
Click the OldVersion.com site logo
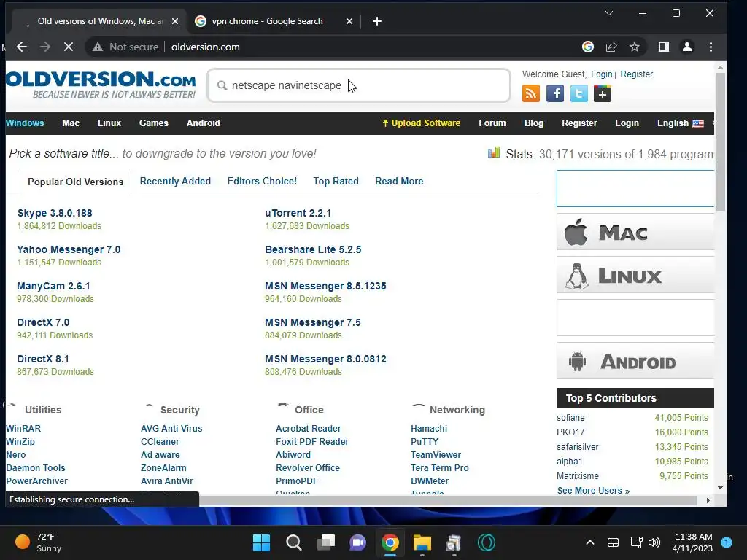pyautogui.click(x=101, y=85)
